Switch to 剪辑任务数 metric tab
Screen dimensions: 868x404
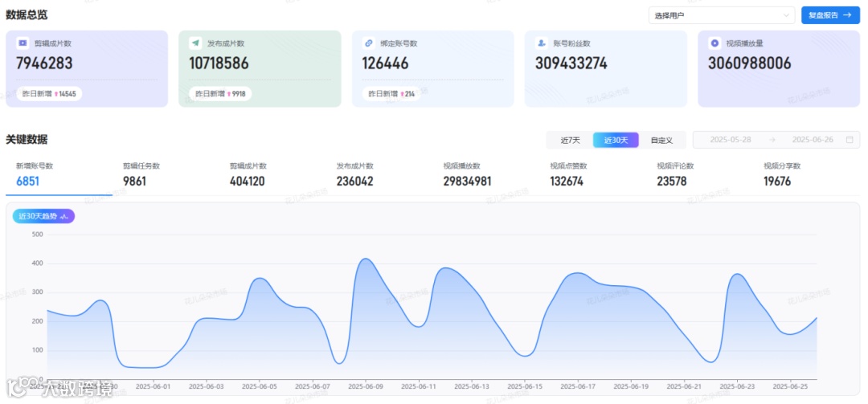(x=166, y=174)
